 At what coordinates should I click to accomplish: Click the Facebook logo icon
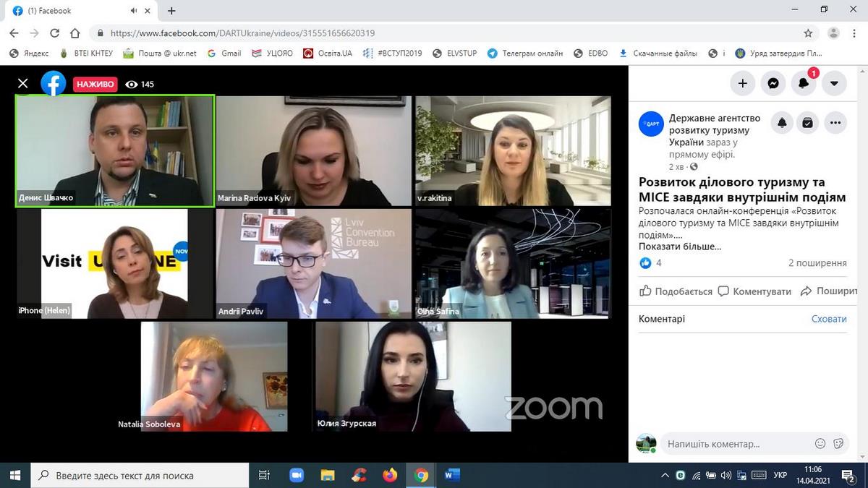click(54, 84)
